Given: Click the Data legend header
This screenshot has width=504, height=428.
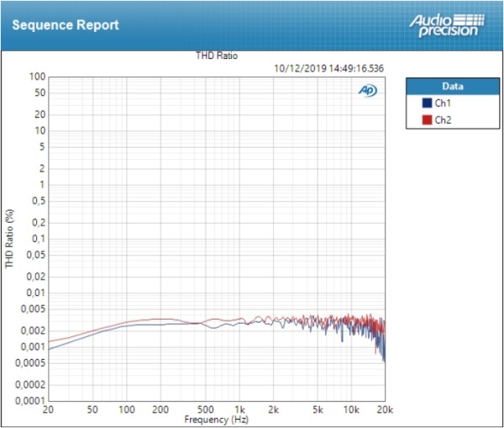Looking at the screenshot, I should click(x=452, y=87).
